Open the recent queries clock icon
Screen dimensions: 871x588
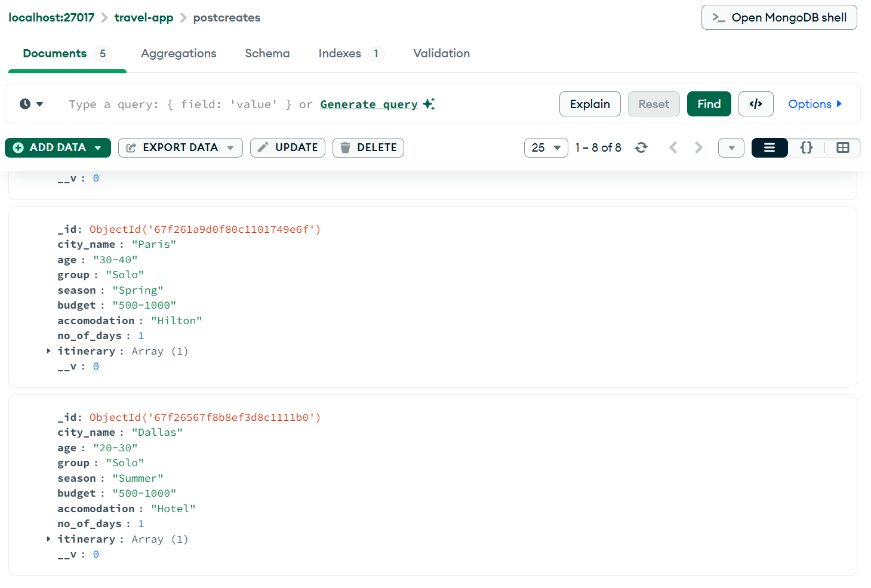[31, 104]
